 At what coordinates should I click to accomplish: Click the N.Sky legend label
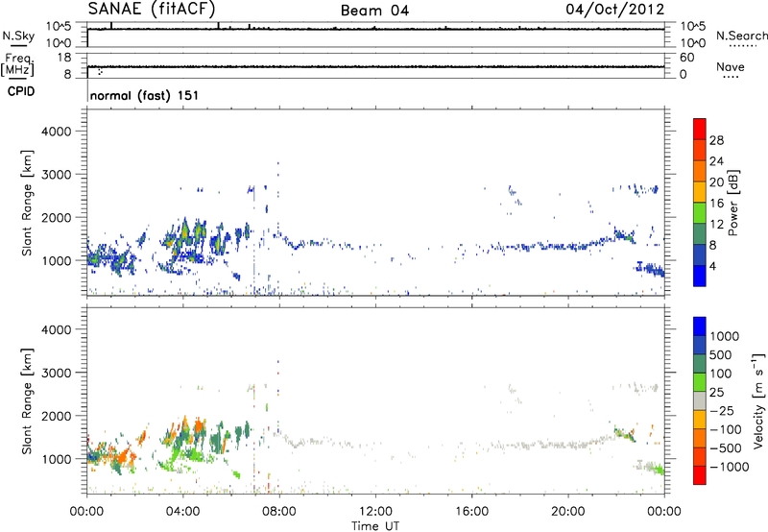(18, 36)
